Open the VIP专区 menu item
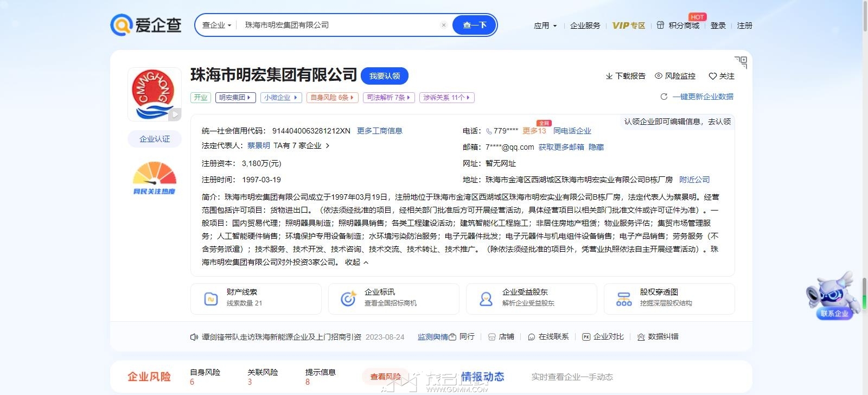The height and width of the screenshot is (395, 868). (x=629, y=26)
